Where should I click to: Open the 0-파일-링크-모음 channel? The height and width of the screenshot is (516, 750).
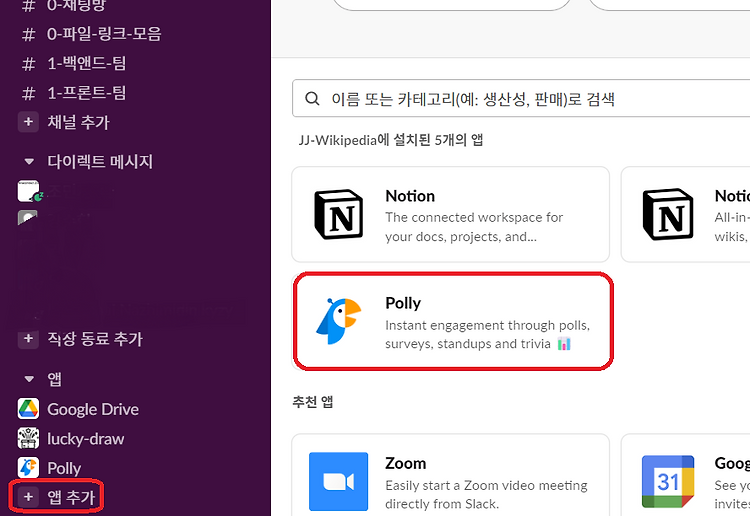[104, 34]
